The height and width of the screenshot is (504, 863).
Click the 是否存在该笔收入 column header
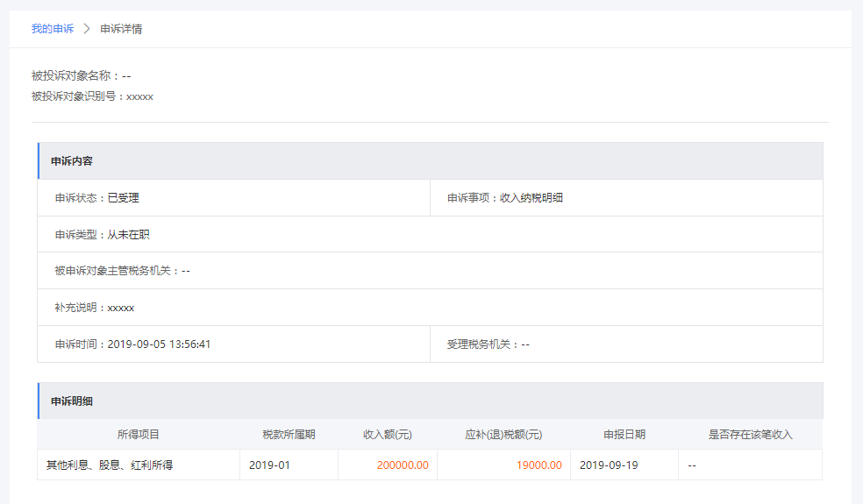(750, 435)
